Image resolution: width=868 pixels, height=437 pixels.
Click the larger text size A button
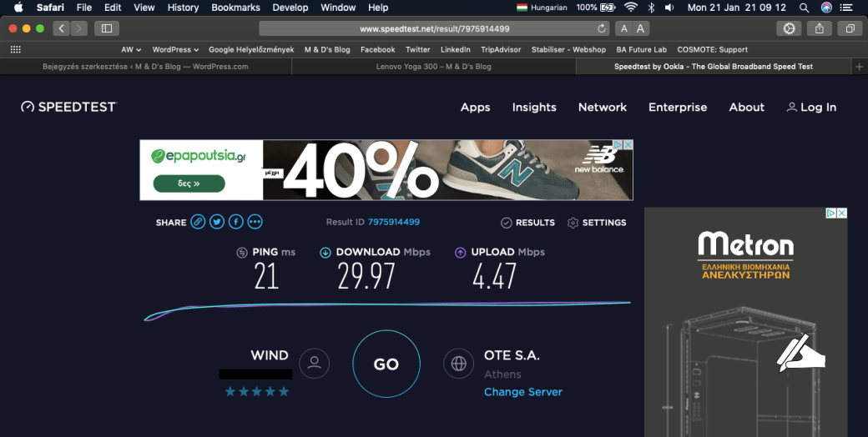click(640, 28)
